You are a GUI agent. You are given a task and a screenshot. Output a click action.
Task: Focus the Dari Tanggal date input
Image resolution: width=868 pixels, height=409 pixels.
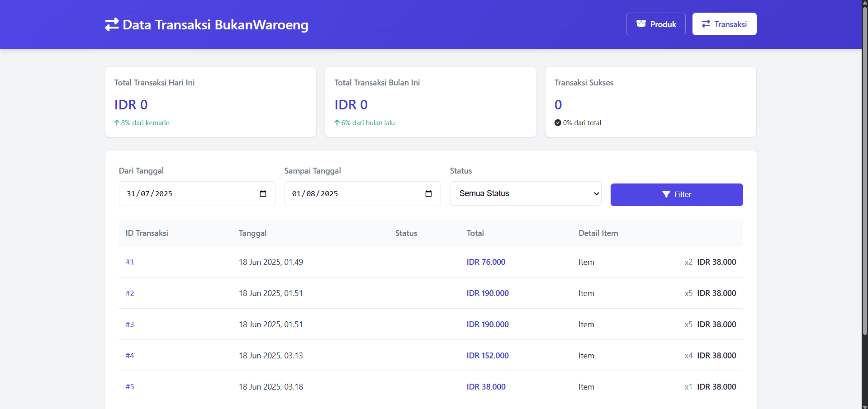point(197,193)
